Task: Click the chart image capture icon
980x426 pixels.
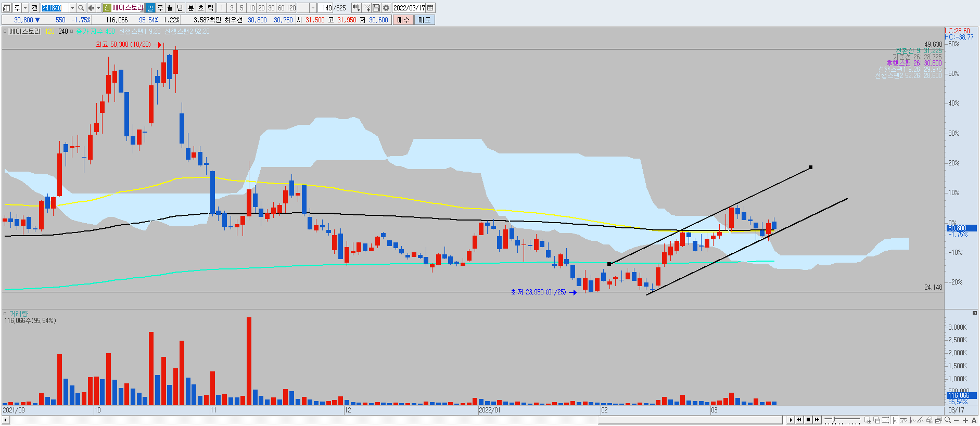Action: [938, 420]
